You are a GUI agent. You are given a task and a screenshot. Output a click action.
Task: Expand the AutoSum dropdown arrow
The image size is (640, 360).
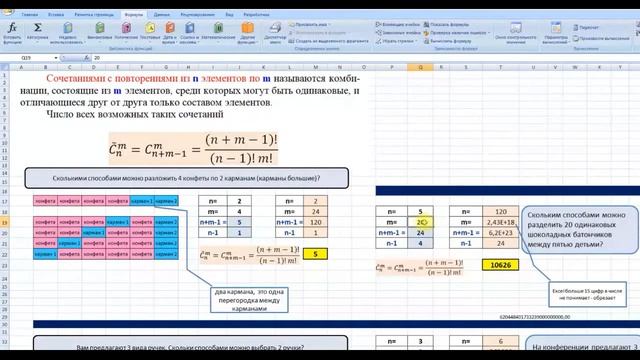click(x=38, y=42)
